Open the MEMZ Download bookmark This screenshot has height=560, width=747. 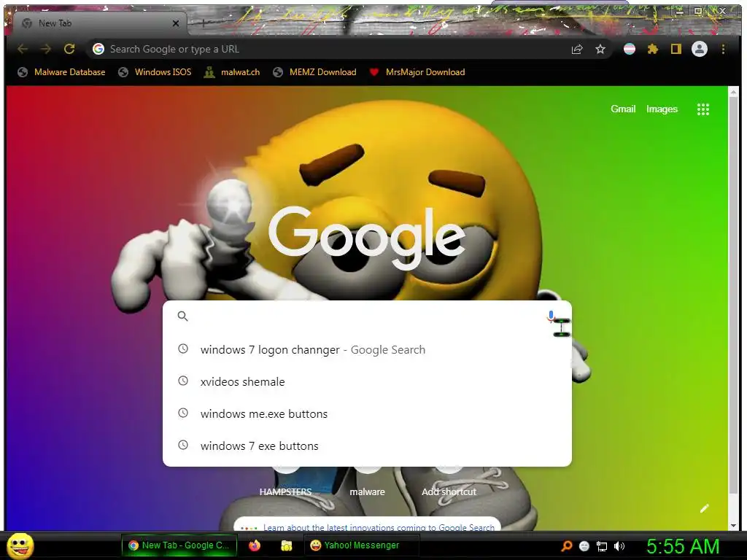(x=314, y=72)
